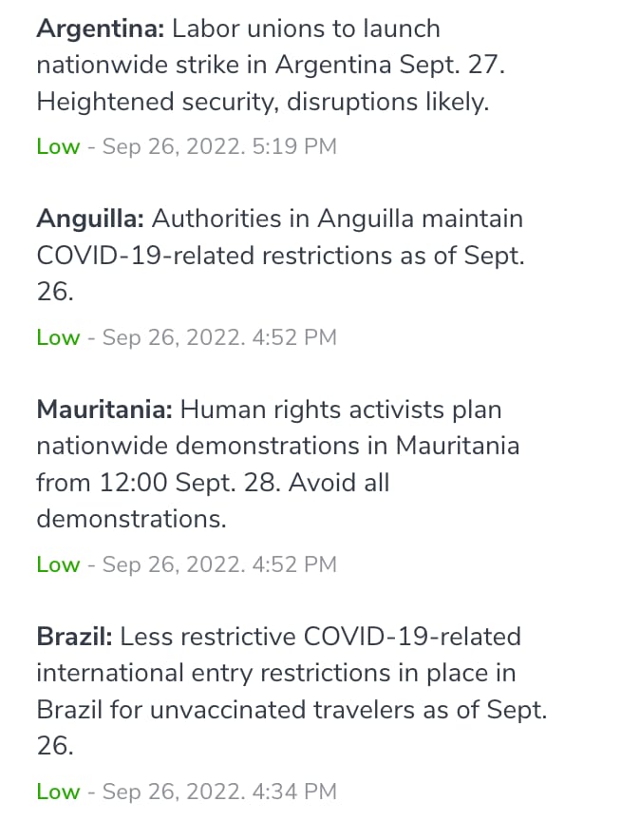
Task: Click "Human rights activists plan" headline text
Action: coord(341,410)
